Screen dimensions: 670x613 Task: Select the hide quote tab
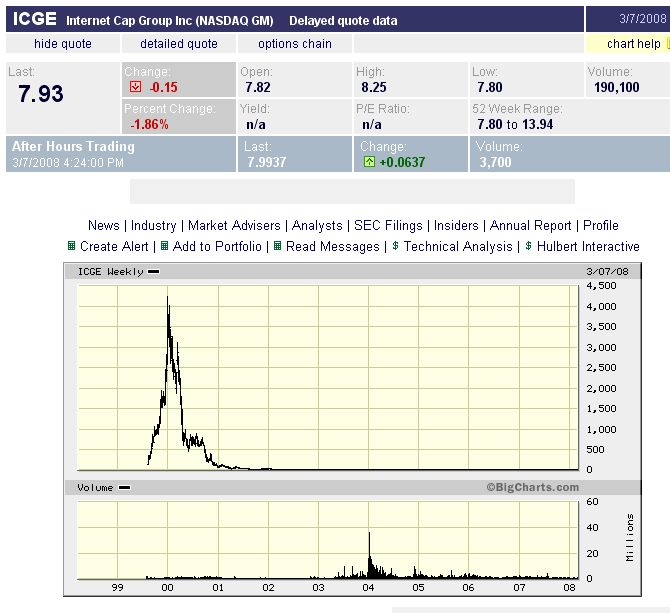coord(63,44)
